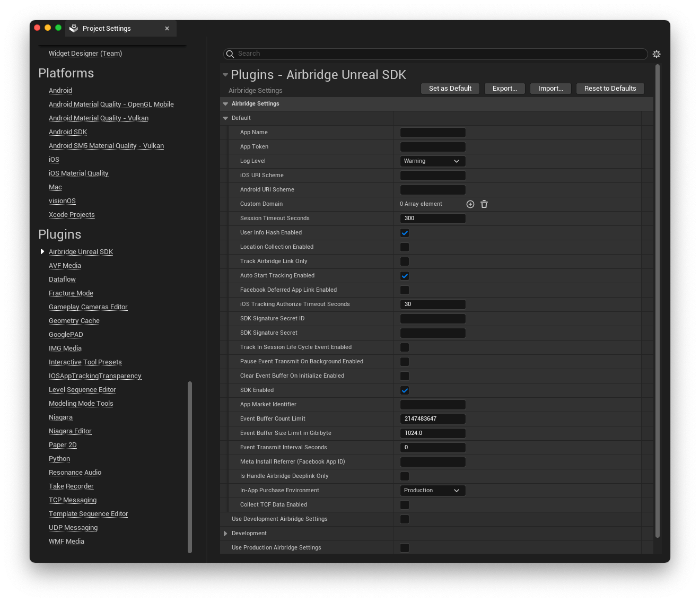Open Android SDK settings
Image resolution: width=700 pixels, height=602 pixels.
pyautogui.click(x=68, y=132)
